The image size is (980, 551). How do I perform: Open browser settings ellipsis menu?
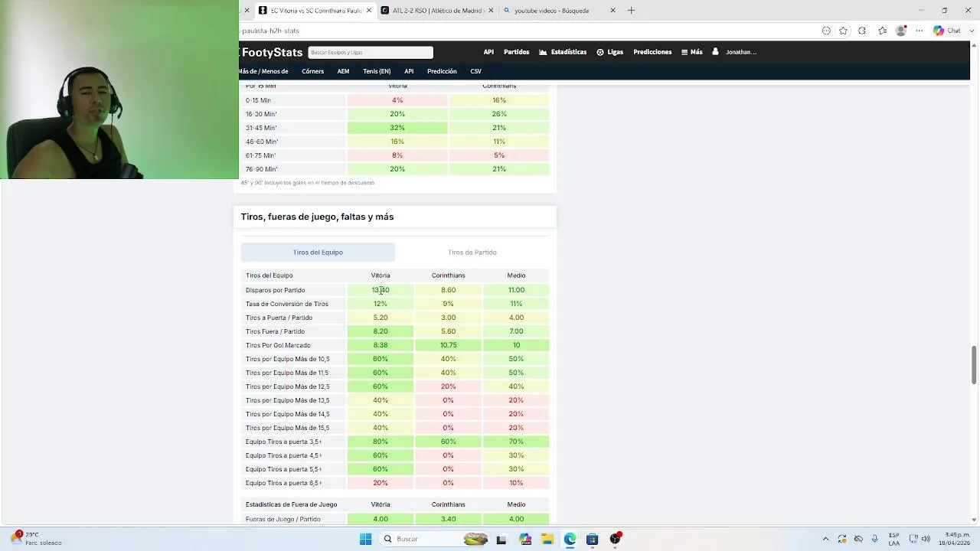(920, 31)
